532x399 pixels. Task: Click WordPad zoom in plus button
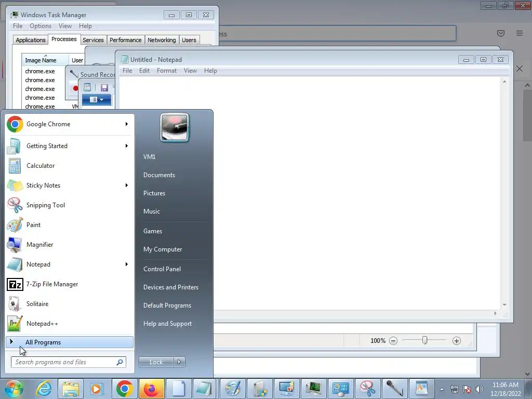click(457, 341)
